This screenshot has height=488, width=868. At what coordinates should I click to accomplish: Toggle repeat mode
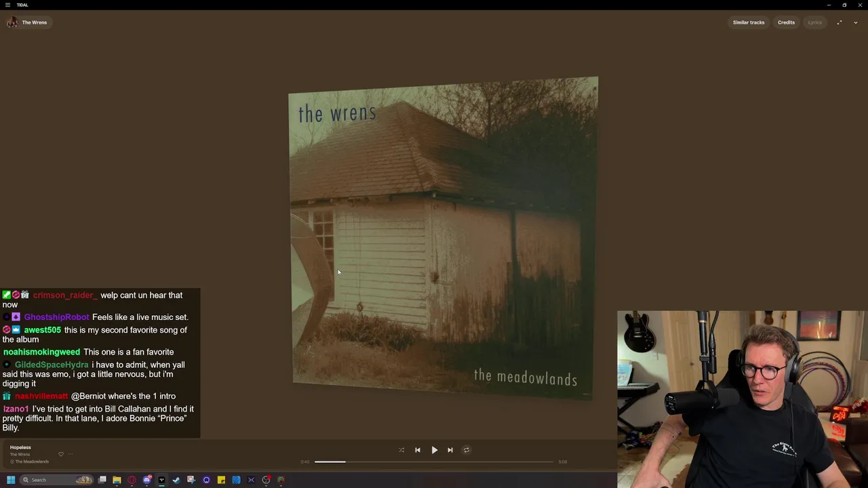click(467, 450)
